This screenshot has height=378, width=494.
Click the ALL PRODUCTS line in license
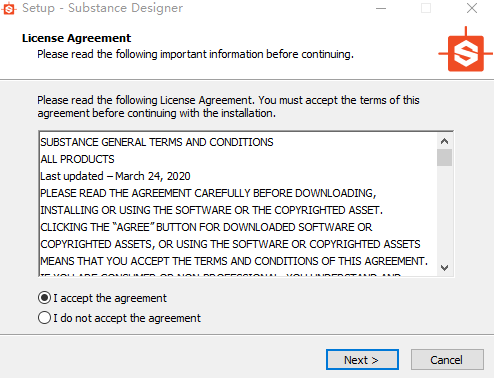(77, 159)
